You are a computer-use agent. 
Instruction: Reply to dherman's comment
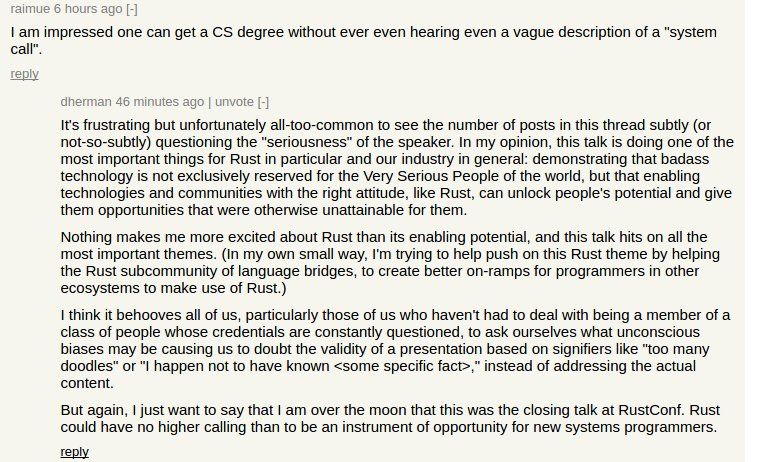(x=74, y=451)
